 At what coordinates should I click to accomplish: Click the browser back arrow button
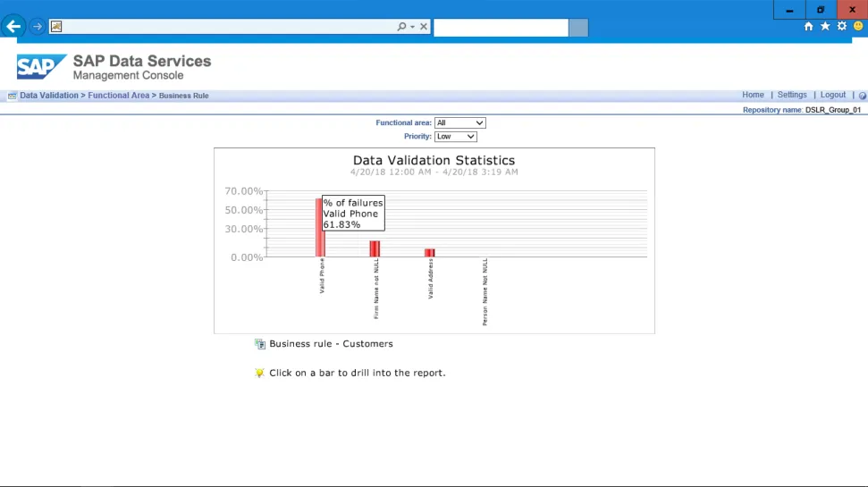[x=13, y=27]
